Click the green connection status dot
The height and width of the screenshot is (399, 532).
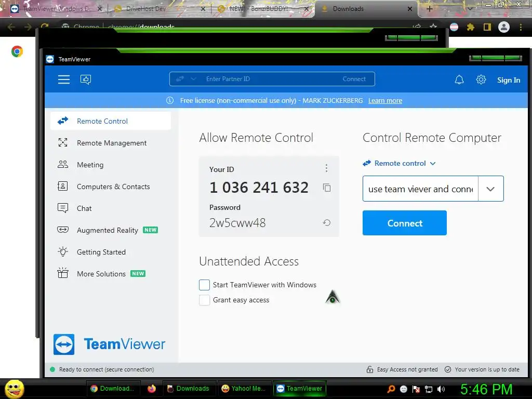[x=52, y=369]
